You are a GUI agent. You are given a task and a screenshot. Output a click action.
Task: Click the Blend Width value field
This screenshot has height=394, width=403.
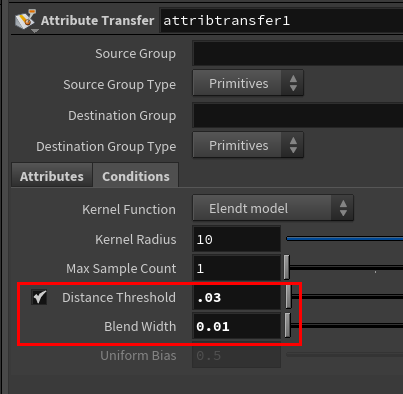click(x=237, y=326)
